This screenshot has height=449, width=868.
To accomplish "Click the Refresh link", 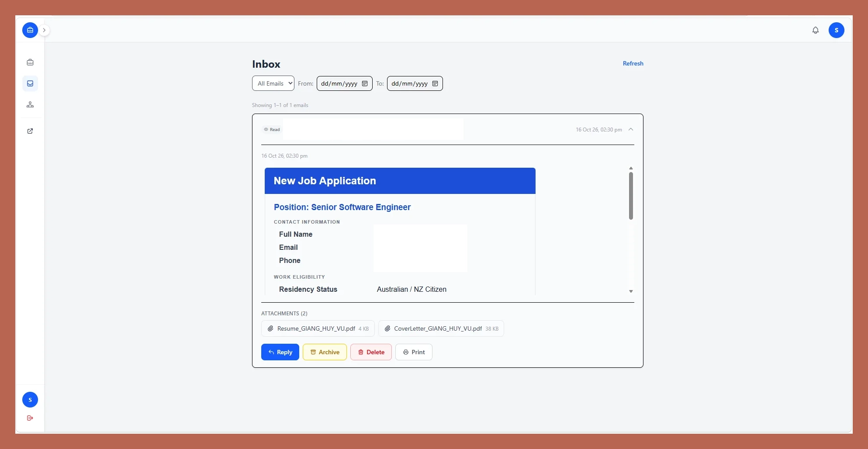I will click(x=633, y=63).
